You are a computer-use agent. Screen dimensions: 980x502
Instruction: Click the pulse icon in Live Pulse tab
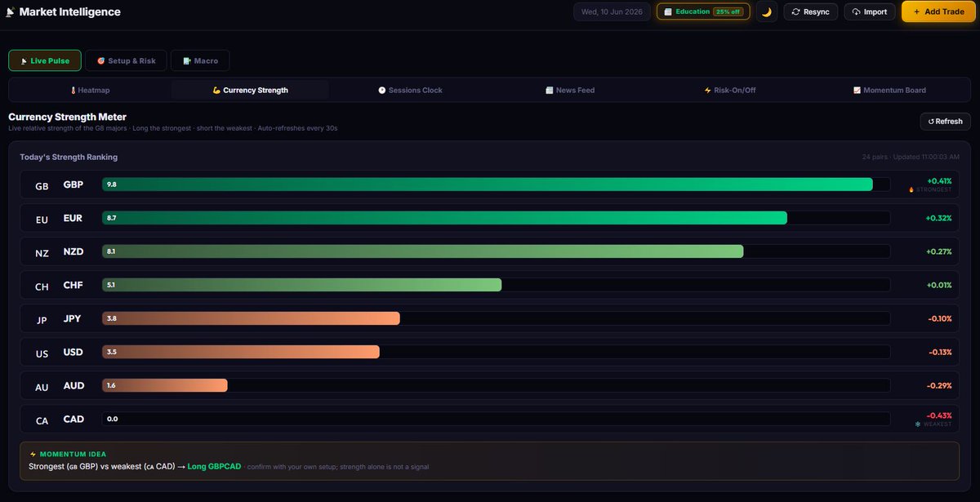[x=24, y=60]
